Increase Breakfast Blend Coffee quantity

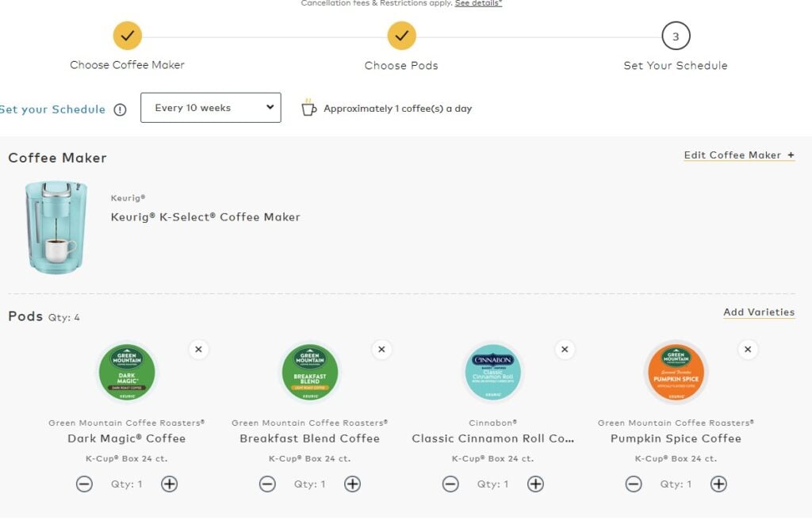352,484
